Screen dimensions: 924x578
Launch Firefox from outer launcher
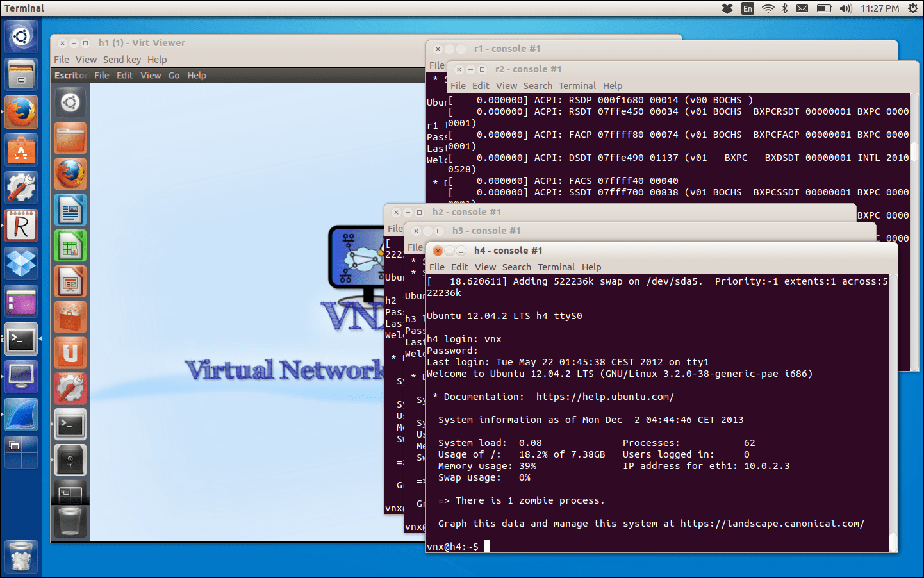coord(21,111)
